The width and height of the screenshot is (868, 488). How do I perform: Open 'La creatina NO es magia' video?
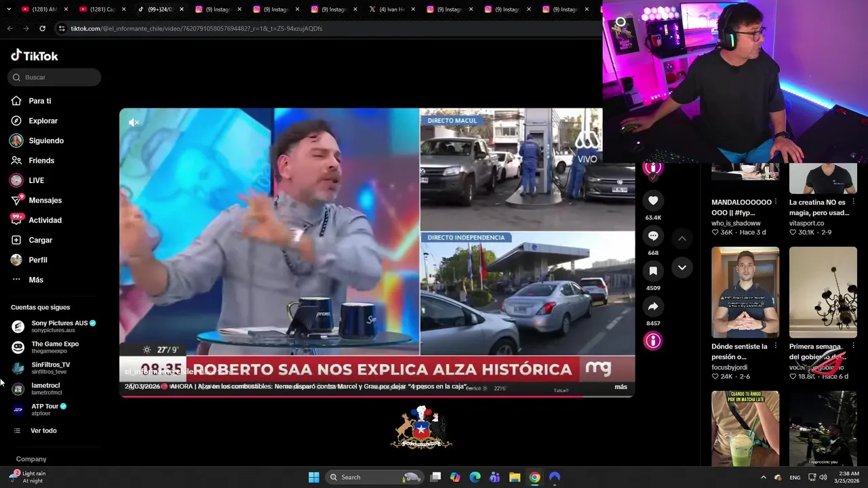click(819, 207)
